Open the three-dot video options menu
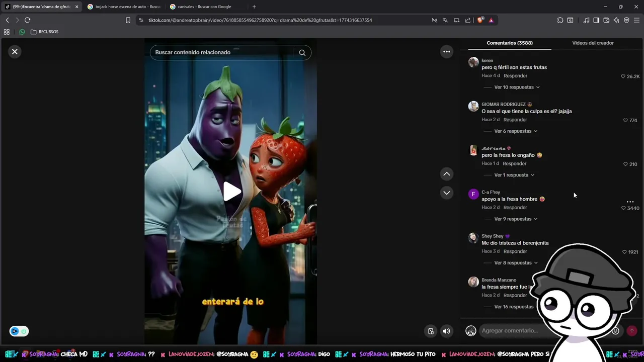The image size is (644, 362). pos(446,52)
